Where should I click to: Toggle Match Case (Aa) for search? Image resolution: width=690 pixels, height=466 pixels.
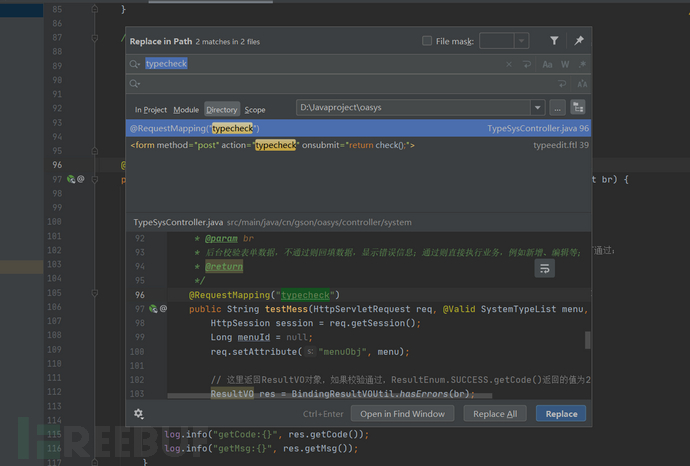pos(547,64)
